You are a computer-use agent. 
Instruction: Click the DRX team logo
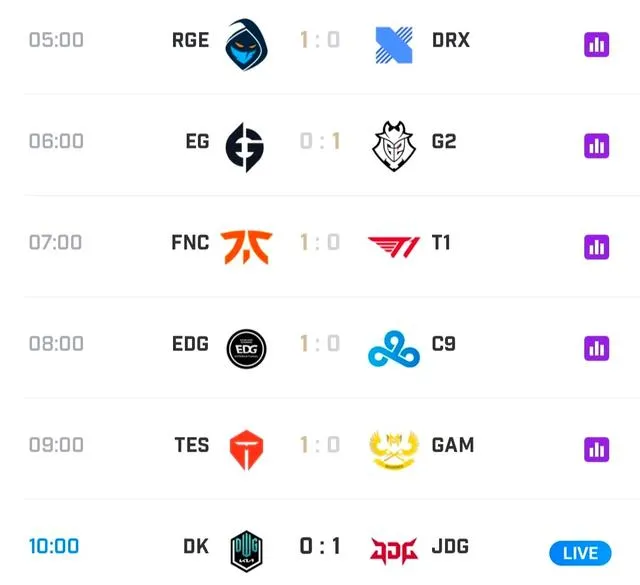[394, 43]
